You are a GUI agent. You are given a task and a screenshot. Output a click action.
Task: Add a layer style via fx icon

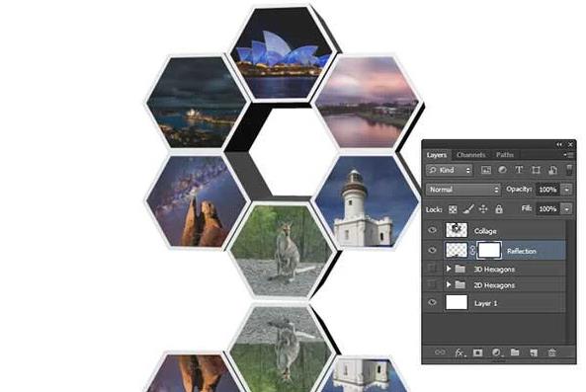[460, 353]
